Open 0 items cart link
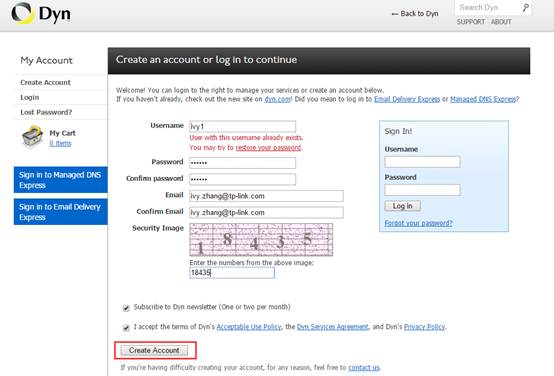This screenshot has width=554, height=376. click(60, 143)
